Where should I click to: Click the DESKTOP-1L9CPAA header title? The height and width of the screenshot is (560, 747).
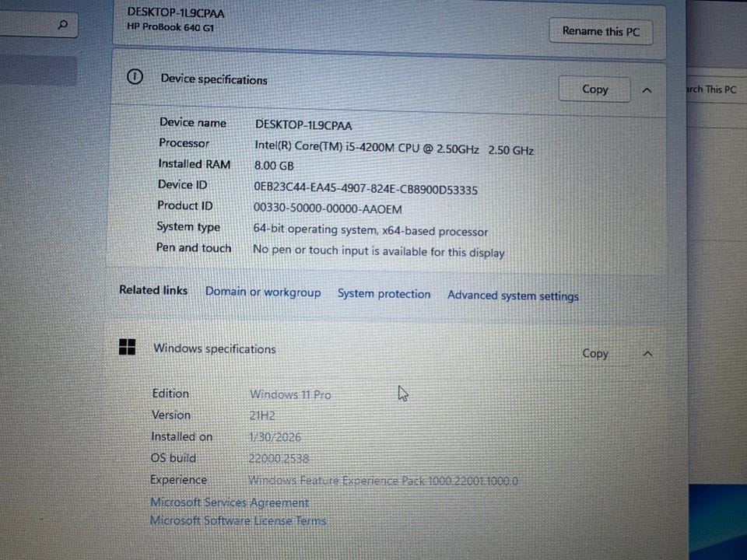176,13
